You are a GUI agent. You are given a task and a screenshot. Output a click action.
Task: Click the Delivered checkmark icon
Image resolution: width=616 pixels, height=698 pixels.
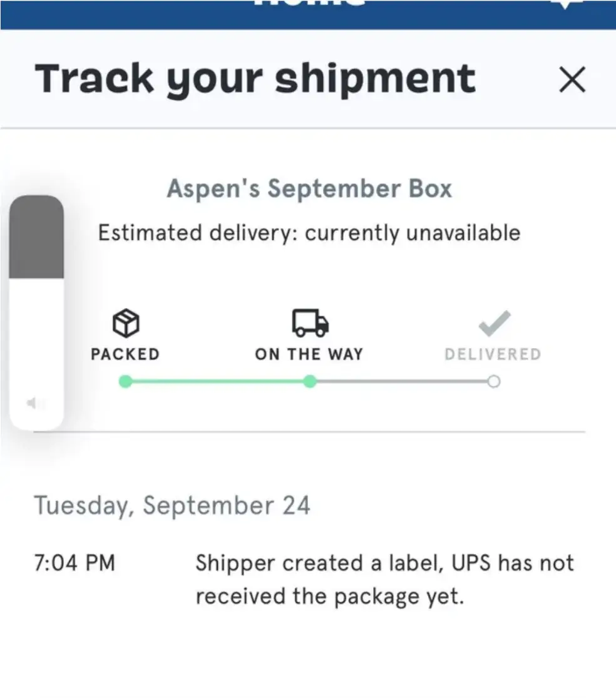(x=494, y=324)
